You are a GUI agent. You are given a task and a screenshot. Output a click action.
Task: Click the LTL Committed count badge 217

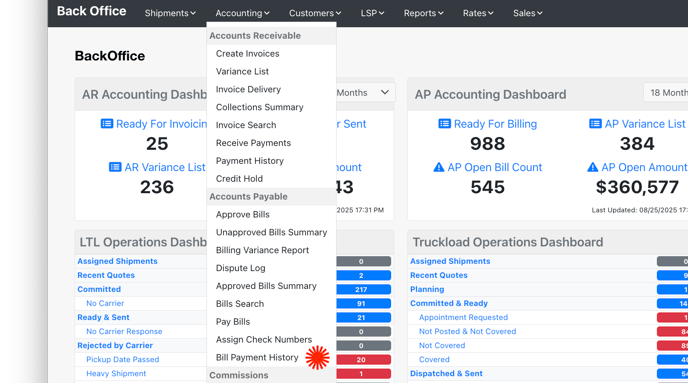pos(363,290)
